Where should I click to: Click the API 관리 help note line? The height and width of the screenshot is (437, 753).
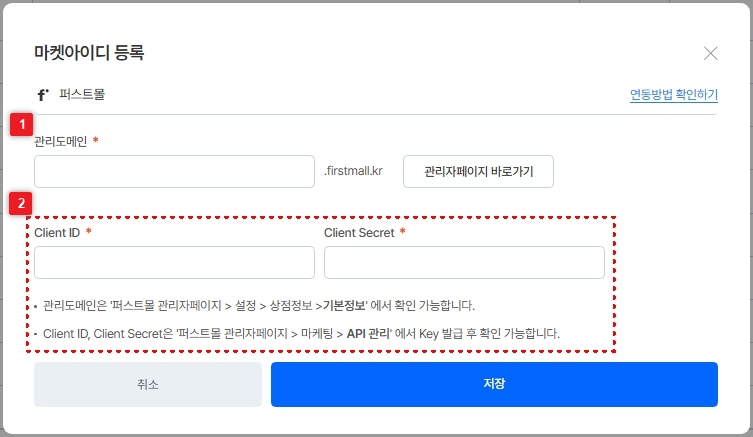[302, 333]
